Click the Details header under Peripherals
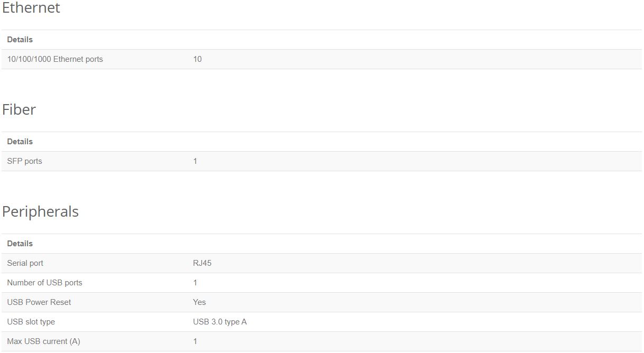 20,244
